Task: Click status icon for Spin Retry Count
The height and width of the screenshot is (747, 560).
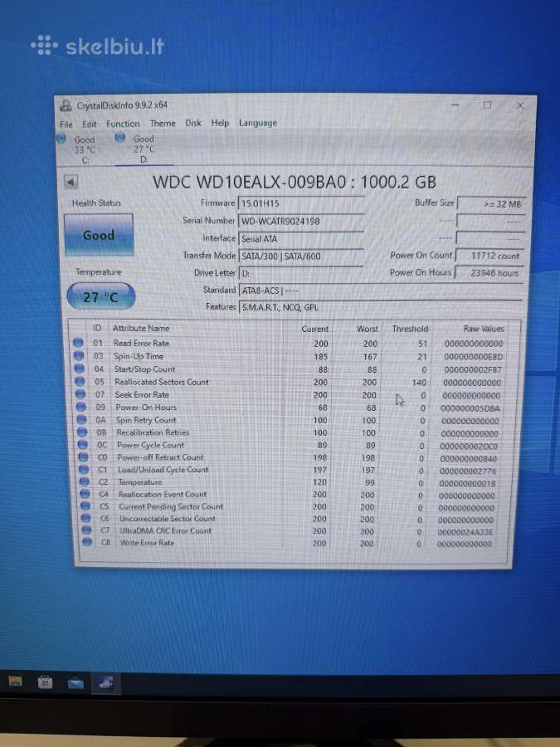Action: (81, 419)
